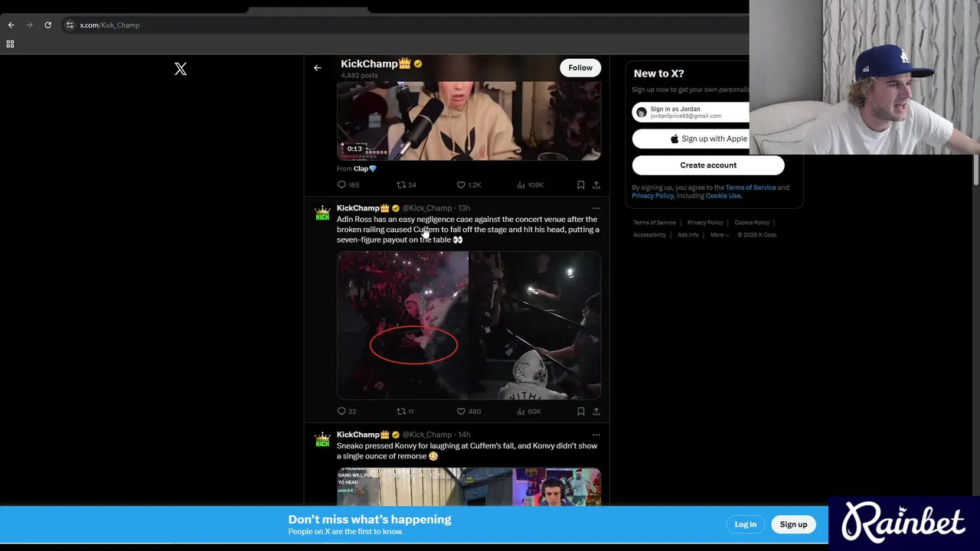Open the right image of the Adin Ross post
The width and height of the screenshot is (980, 551).
pos(535,325)
